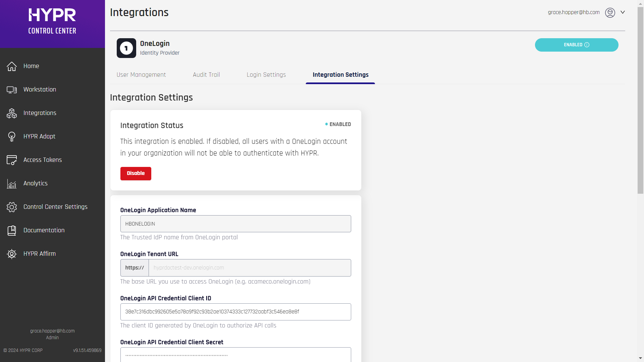The image size is (644, 362).
Task: Click the © 2024 HYPR CORP text
Action: pyautogui.click(x=23, y=351)
